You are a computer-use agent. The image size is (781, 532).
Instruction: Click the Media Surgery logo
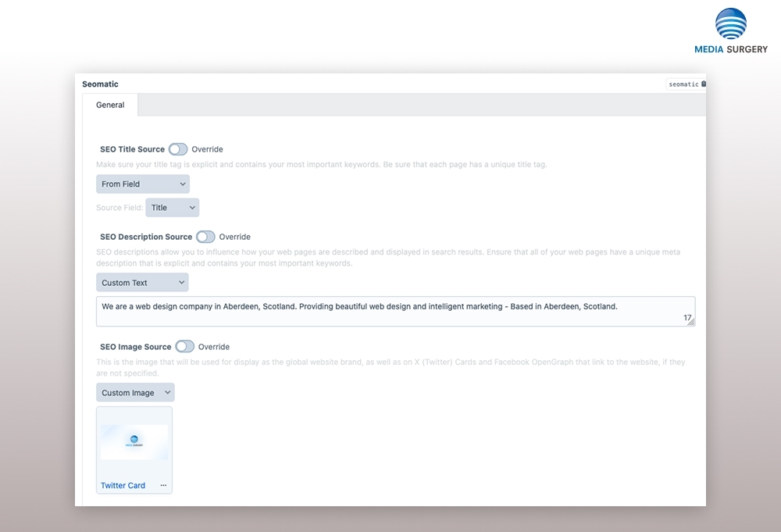pos(729,30)
